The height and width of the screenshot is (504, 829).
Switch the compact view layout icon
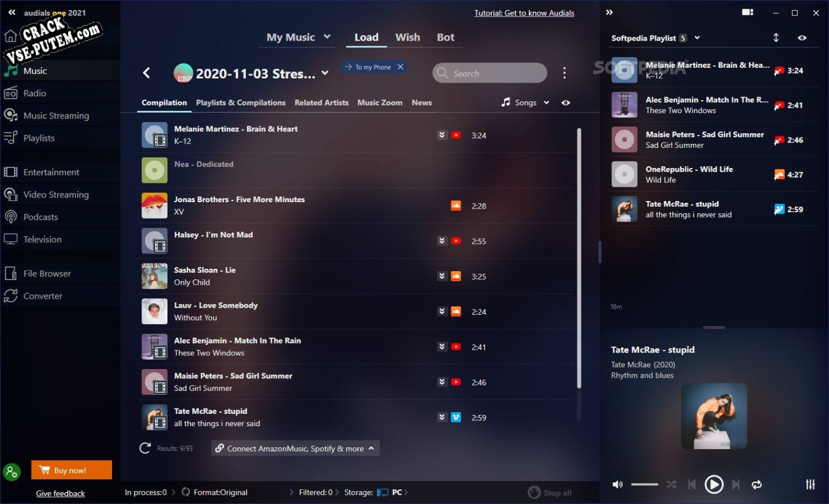748,12
